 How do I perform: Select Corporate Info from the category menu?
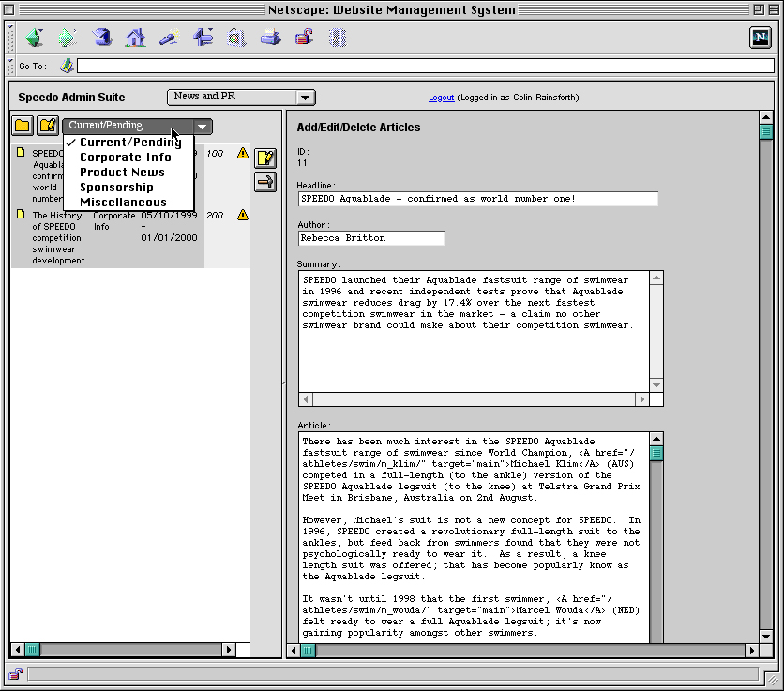coord(125,158)
